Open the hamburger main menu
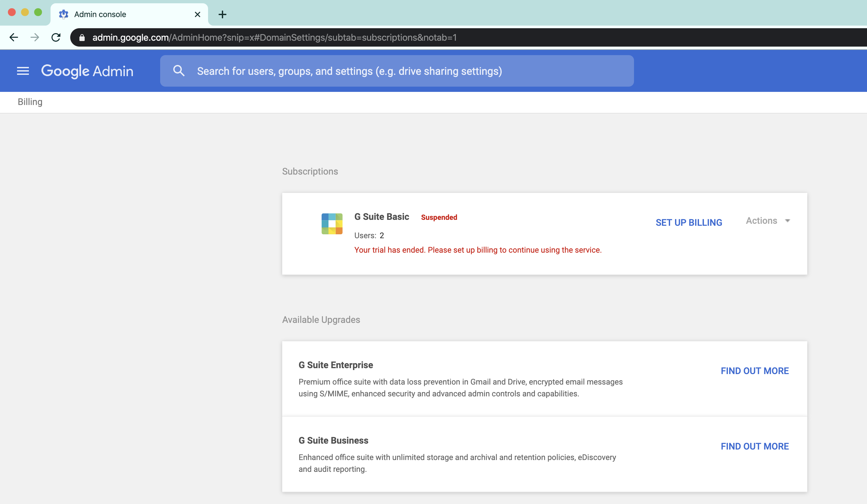The width and height of the screenshot is (867, 504). coord(23,71)
